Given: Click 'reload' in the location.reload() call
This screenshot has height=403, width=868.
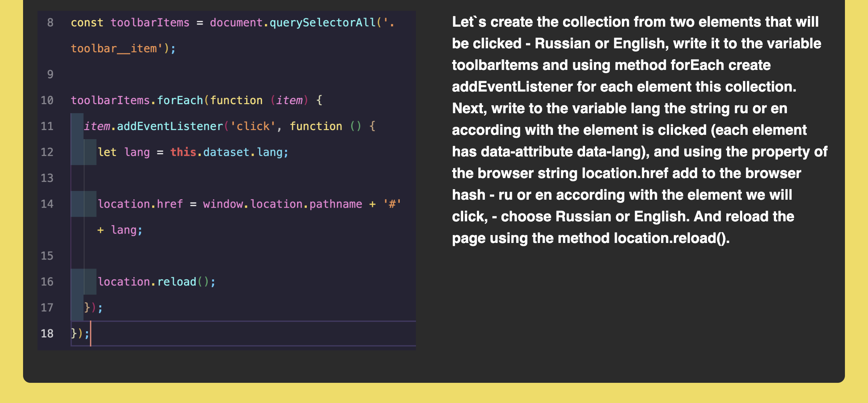Looking at the screenshot, I should (177, 282).
